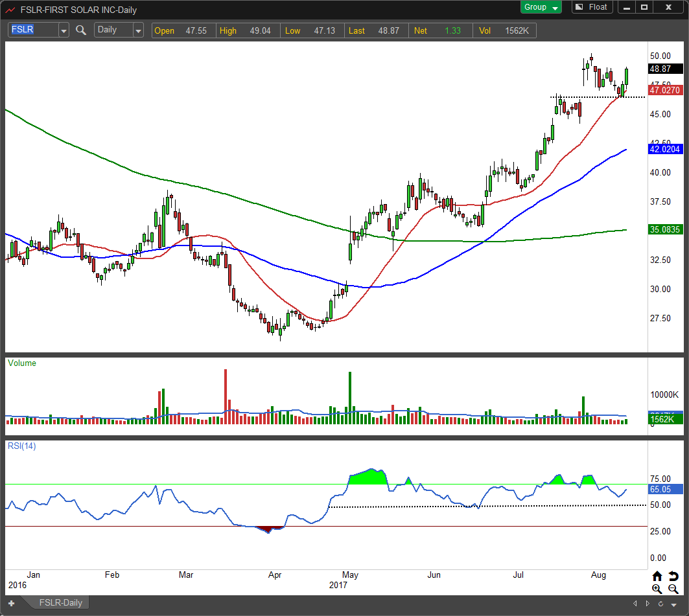This screenshot has width=689, height=616.
Task: Select the FSLR-Daily tab
Action: coord(62,603)
